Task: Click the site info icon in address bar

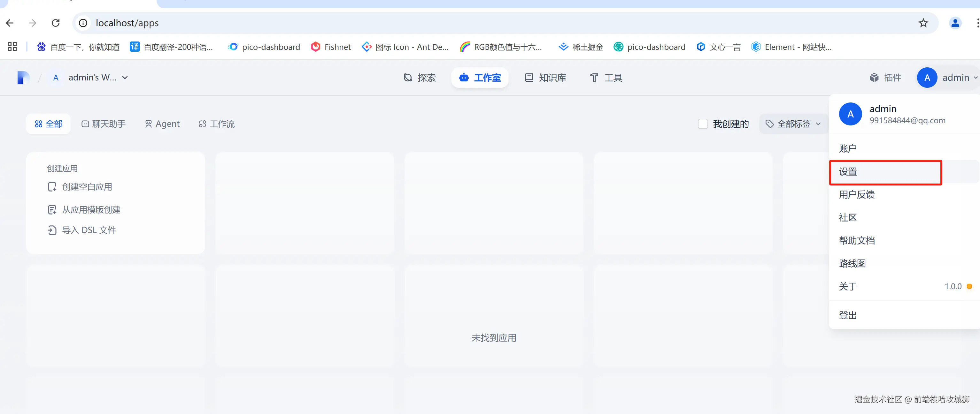Action: (83, 23)
